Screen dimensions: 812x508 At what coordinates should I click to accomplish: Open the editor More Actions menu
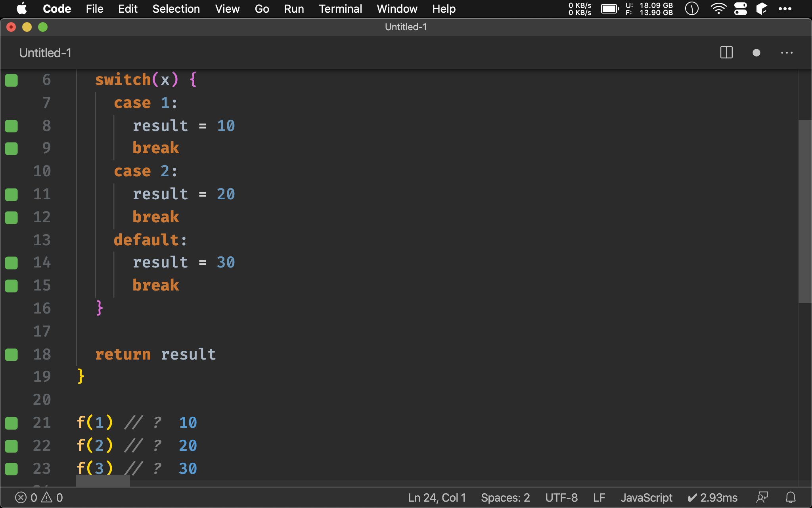coord(787,53)
